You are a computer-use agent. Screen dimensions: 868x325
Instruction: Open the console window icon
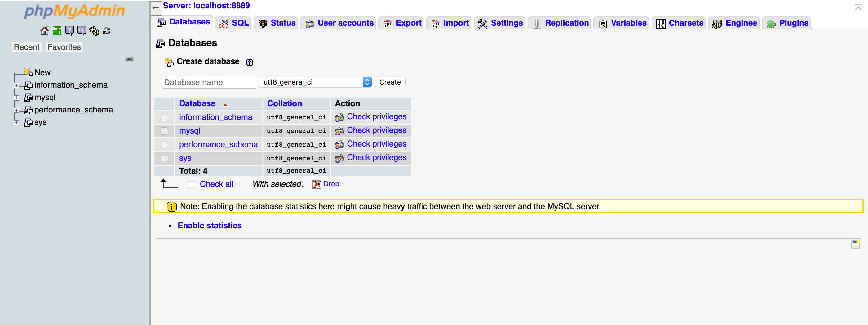click(x=855, y=244)
